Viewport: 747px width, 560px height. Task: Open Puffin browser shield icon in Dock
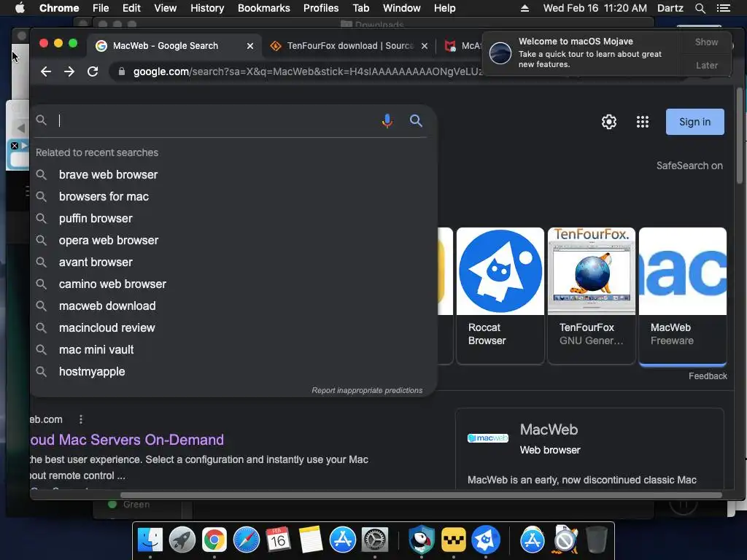[x=422, y=540]
